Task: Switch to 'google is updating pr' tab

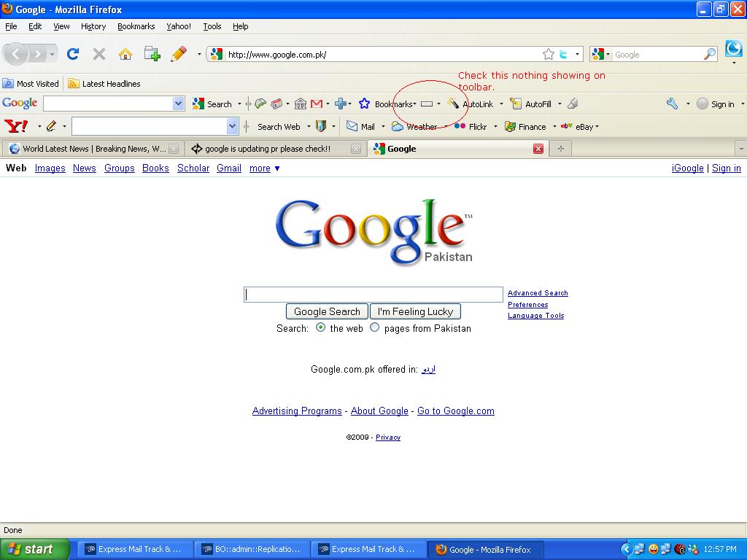Action: [275, 149]
